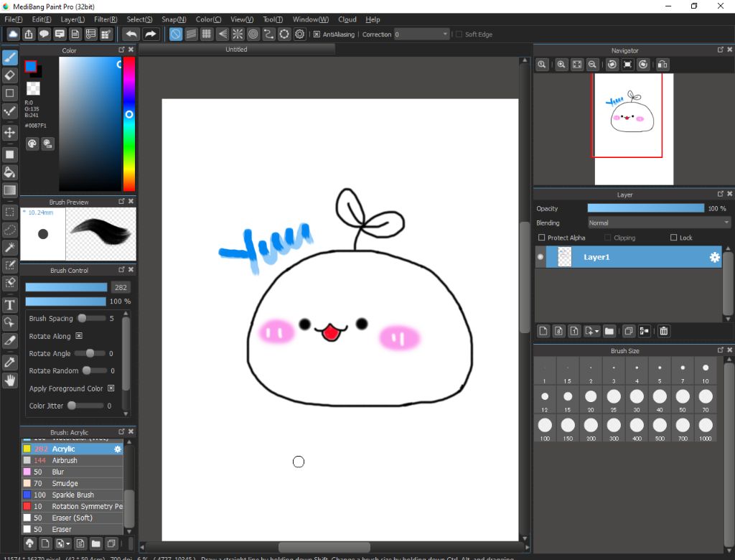This screenshot has width=735, height=560.
Task: Open snap settings gear icon
Action: coord(299,34)
